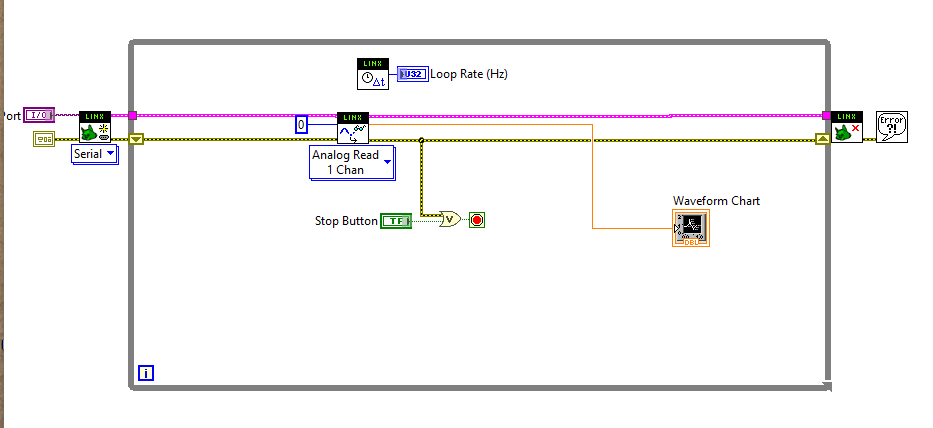The image size is (933, 428).
Task: Expand the Analog Read 1 Chan selector
Action: pyautogui.click(x=352, y=163)
